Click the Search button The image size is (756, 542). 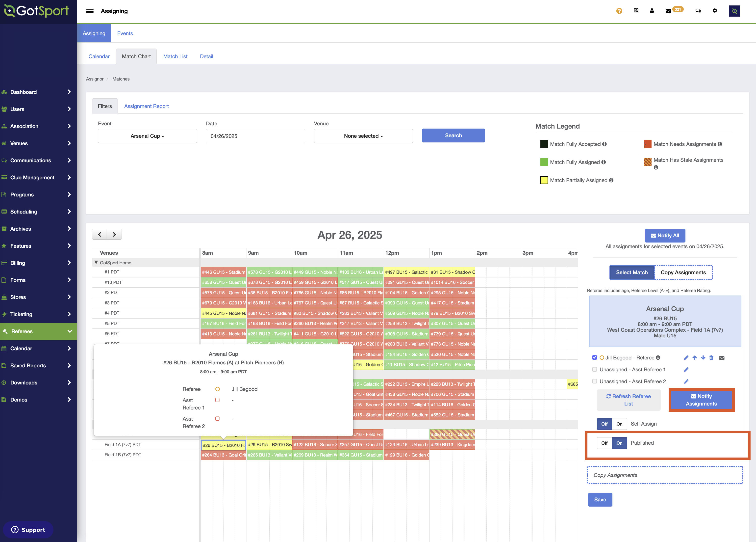[453, 135]
